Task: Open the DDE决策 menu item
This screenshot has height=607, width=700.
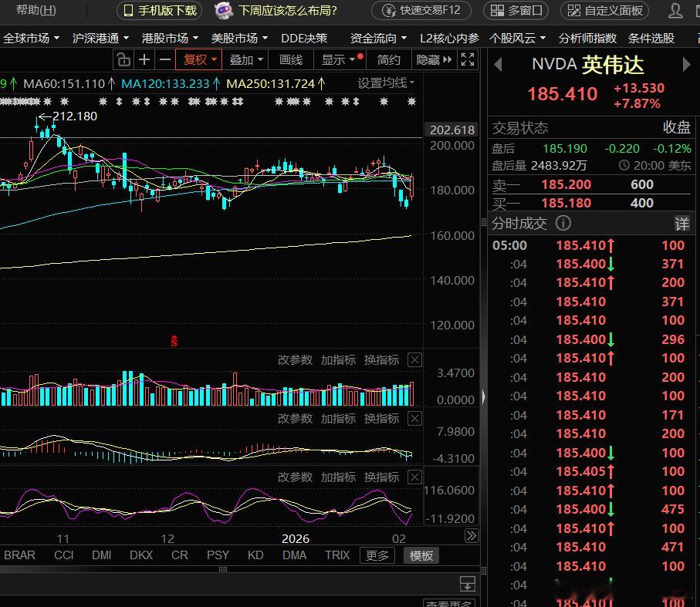Action: [x=304, y=39]
